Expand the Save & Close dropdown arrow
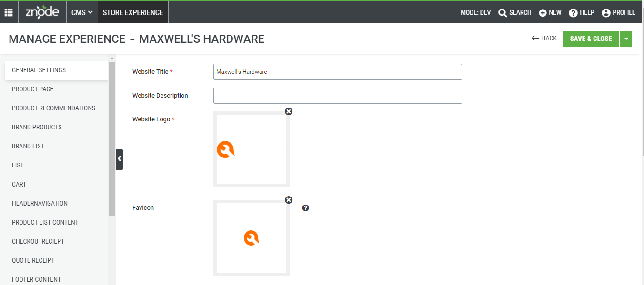Image resolution: width=644 pixels, height=285 pixels. (626, 39)
